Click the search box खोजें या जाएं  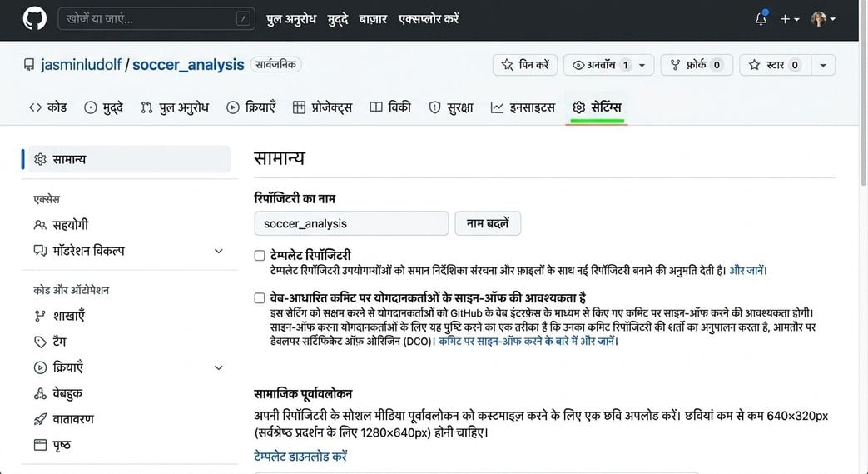coord(156,19)
